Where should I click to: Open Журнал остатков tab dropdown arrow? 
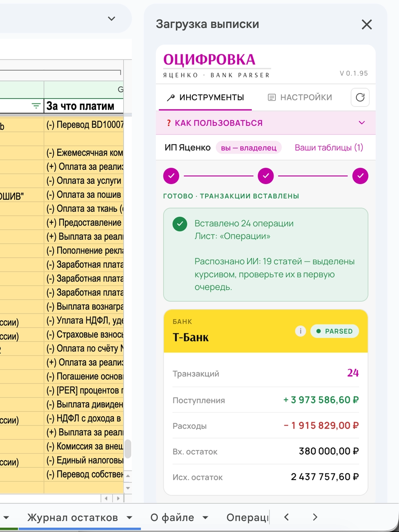(129, 517)
